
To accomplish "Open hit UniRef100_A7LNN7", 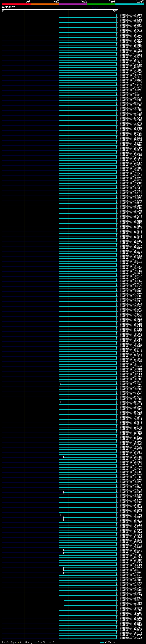I will click(131, 110).
